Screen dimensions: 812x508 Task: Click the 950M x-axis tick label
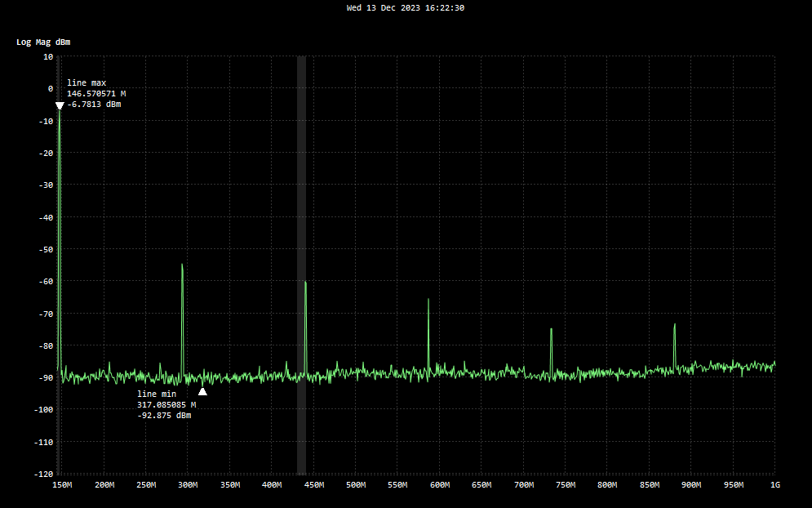pyautogui.click(x=734, y=484)
